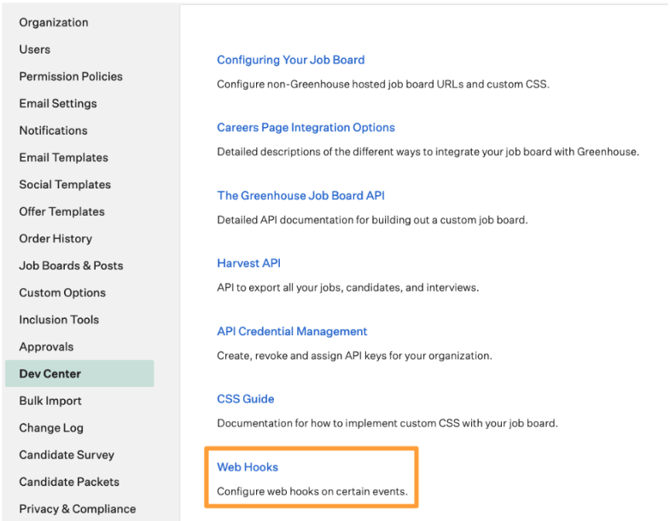Go to Users in the sidebar

35,49
